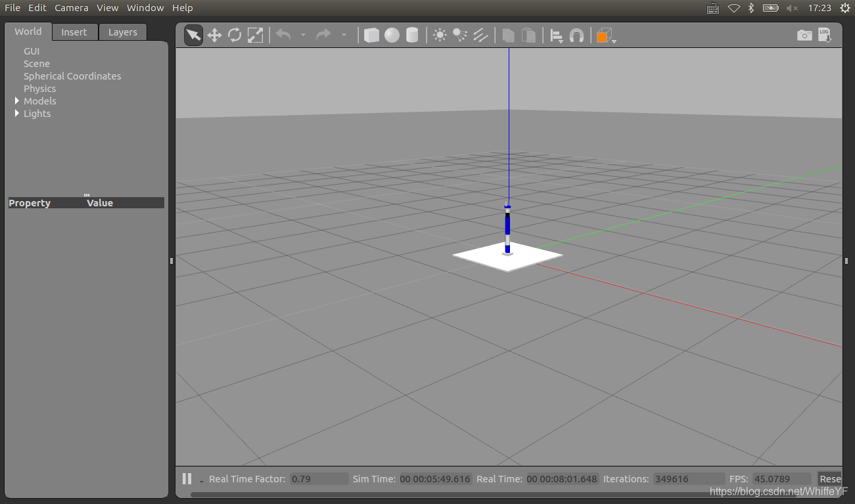Add a point light

click(440, 35)
